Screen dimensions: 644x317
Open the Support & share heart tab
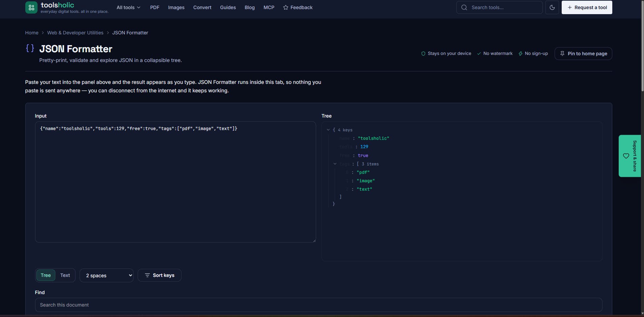tap(630, 156)
